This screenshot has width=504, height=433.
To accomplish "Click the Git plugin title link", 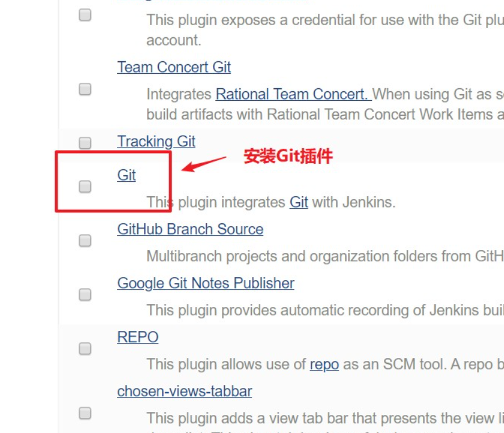I will point(127,175).
